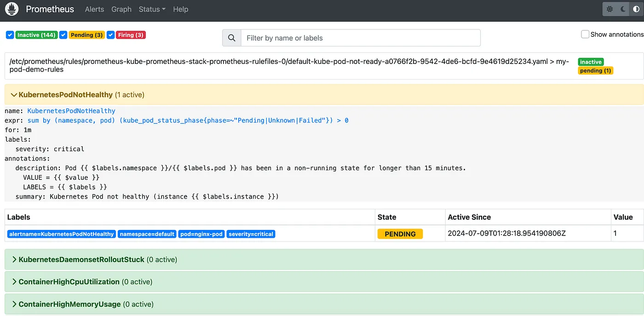Image resolution: width=644 pixels, height=316 pixels.
Task: Click the PENDING state badge
Action: 400,234
